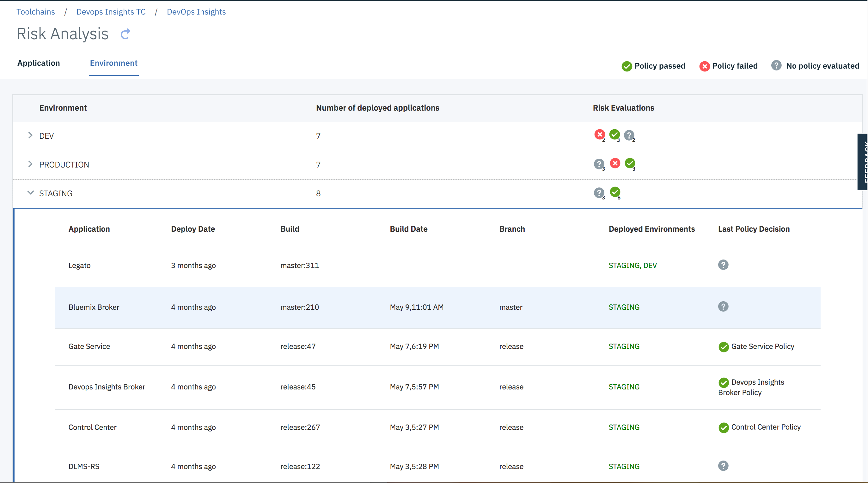Viewport: 868px width, 483px height.
Task: Click the Bluemix Broker question mark icon
Action: pos(723,307)
